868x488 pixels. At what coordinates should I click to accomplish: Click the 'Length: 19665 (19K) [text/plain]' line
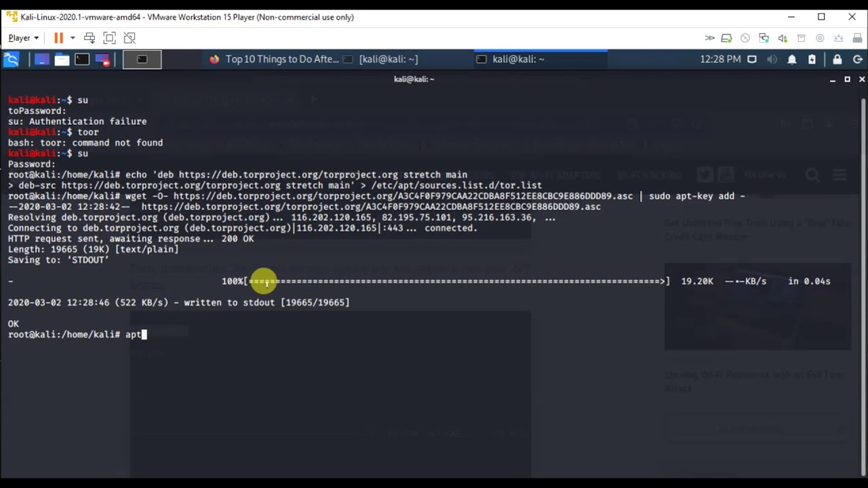click(93, 249)
